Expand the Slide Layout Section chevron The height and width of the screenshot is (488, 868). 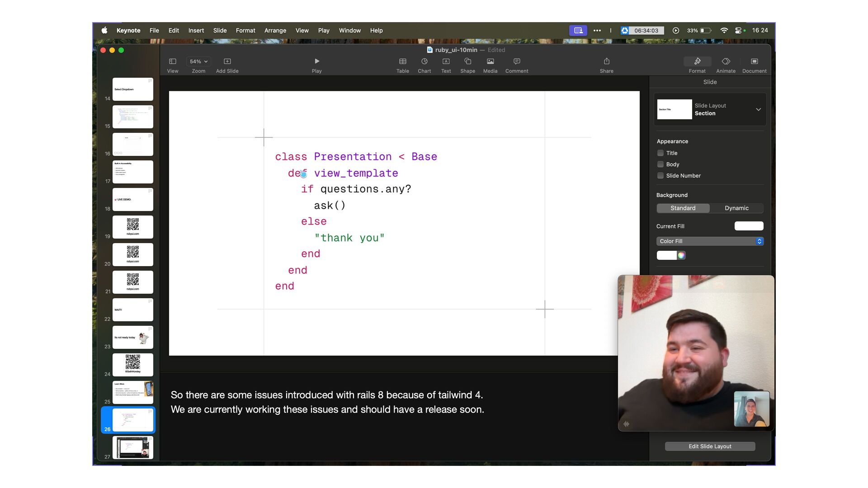click(758, 109)
